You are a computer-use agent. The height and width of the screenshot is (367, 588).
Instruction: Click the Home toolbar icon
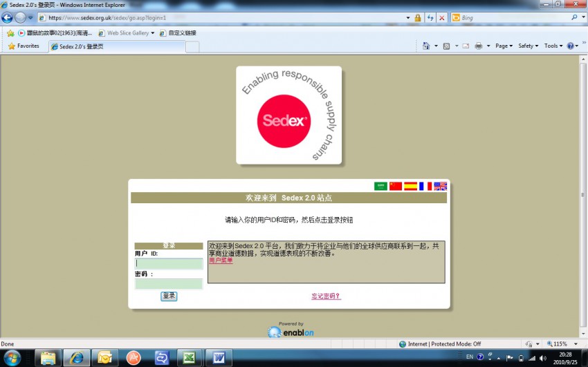[426, 46]
